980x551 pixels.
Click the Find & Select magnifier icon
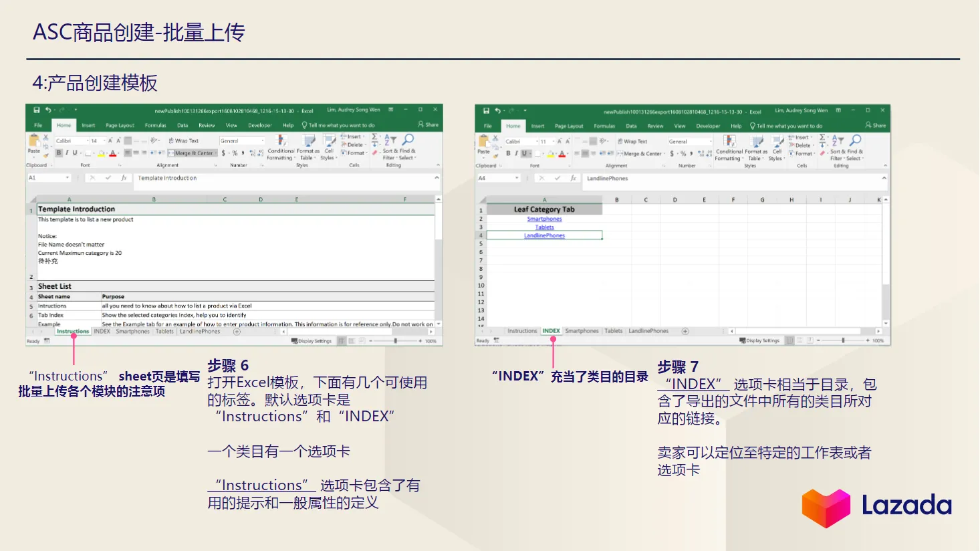(x=408, y=140)
